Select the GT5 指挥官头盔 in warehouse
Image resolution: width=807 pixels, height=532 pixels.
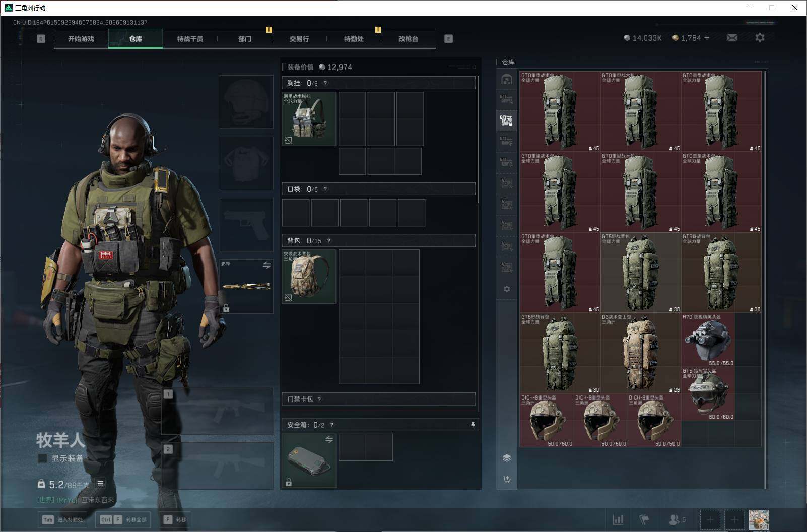pyautogui.click(x=708, y=393)
